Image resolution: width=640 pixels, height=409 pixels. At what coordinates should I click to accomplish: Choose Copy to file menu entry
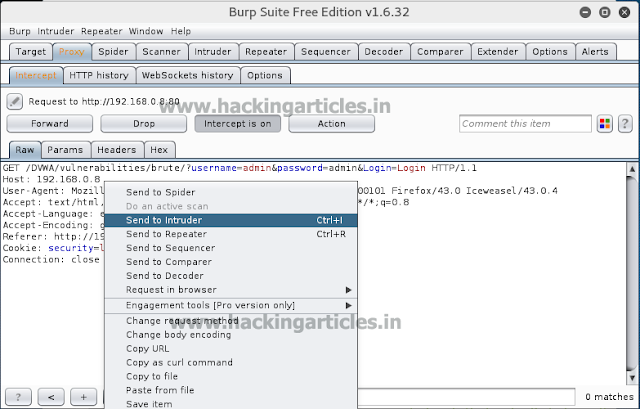tap(231, 376)
